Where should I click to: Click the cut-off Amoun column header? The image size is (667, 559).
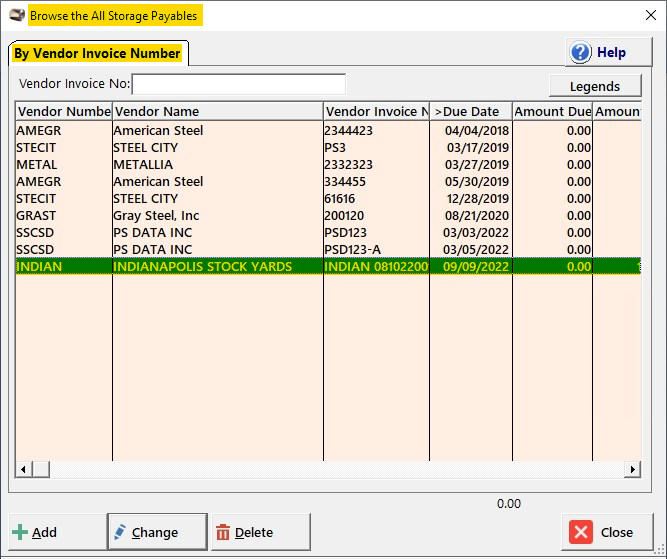click(x=617, y=111)
